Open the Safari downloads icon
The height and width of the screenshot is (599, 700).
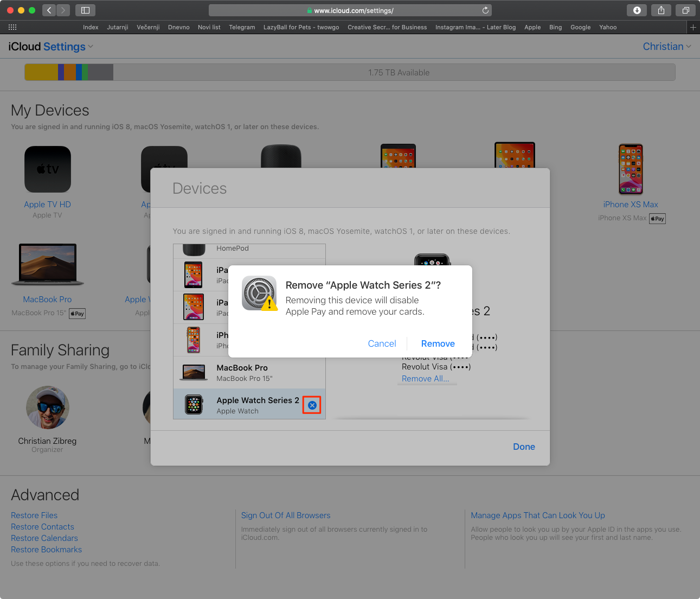pos(637,10)
